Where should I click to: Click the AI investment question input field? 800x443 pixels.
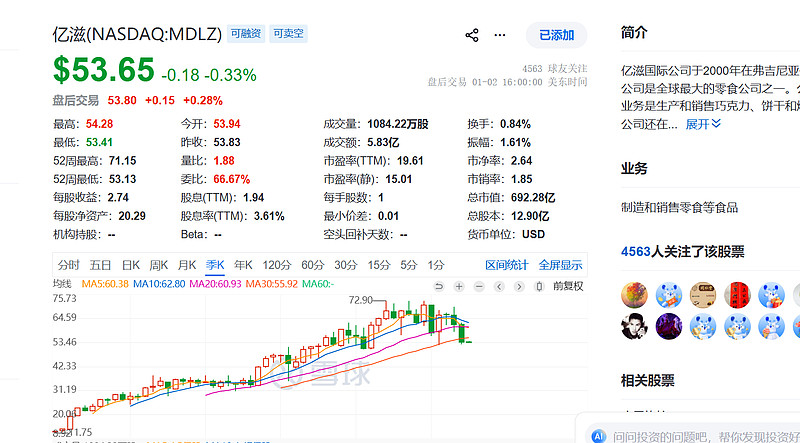706,437
